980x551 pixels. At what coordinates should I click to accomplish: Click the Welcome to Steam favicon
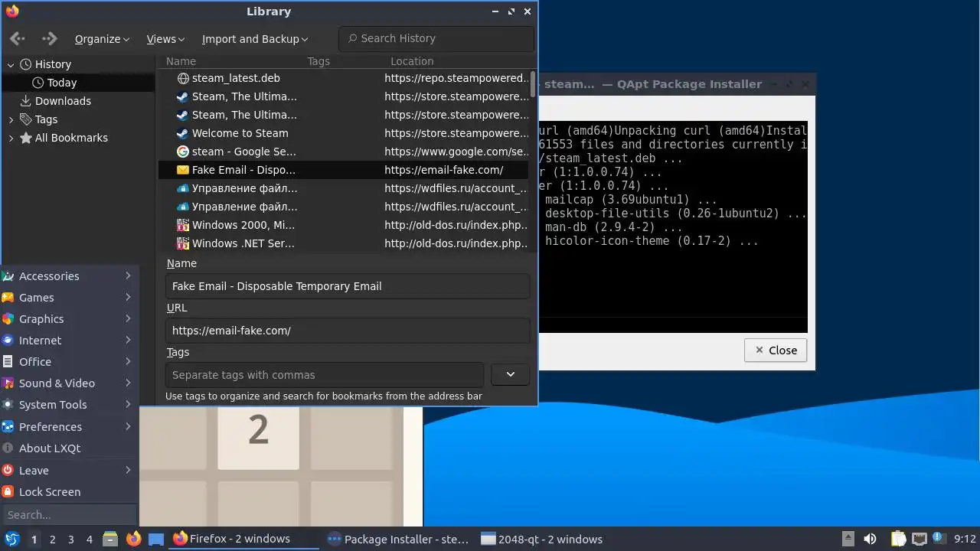pos(183,133)
